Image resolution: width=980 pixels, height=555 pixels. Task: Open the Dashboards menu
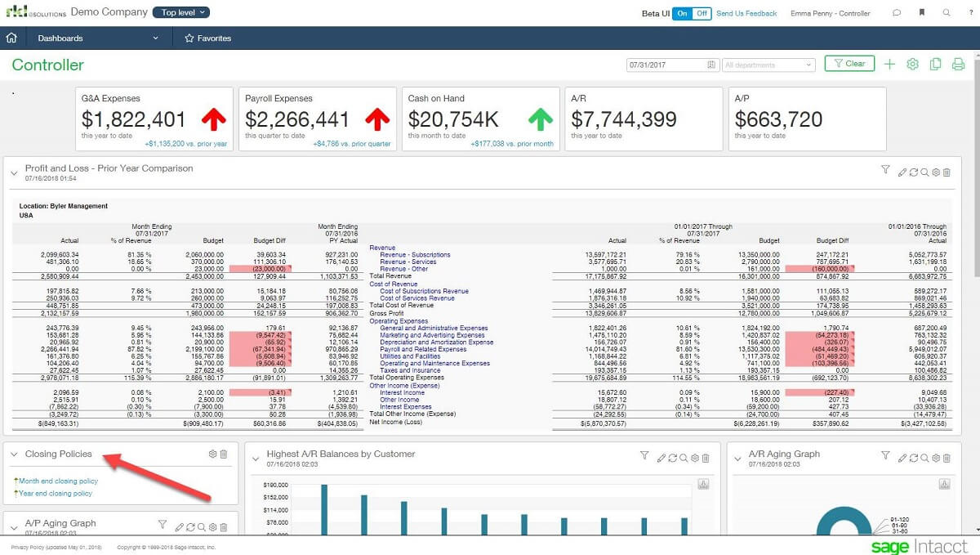click(59, 38)
